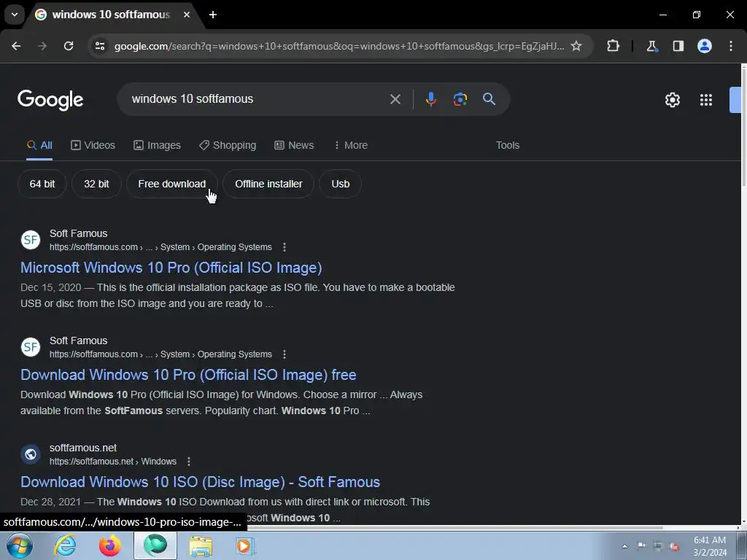Click the taskbar clock 6:41 AM
The height and width of the screenshot is (560, 747).
(710, 540)
